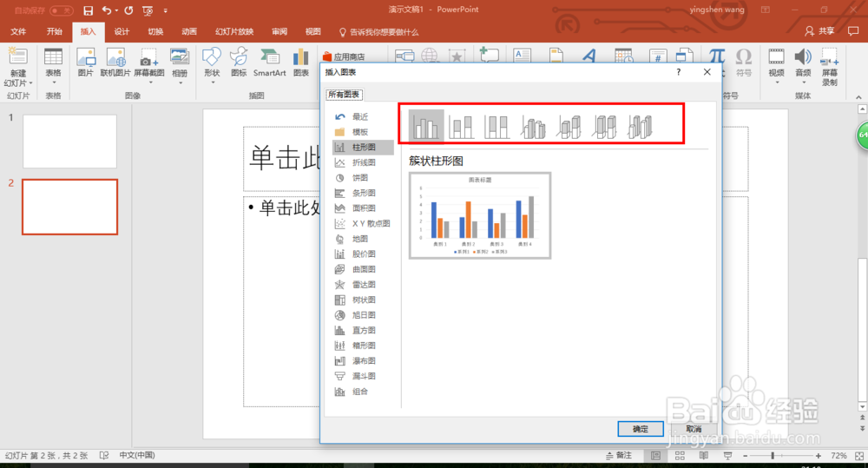Screen dimensions: 868x468
Task: Click the 图表 Chart ribbon button
Action: [x=300, y=63]
